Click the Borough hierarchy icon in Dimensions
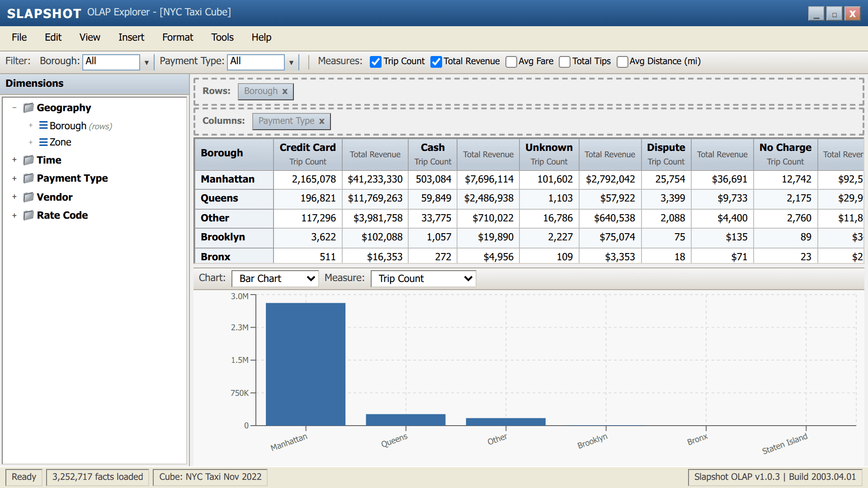868x488 pixels. click(x=43, y=126)
